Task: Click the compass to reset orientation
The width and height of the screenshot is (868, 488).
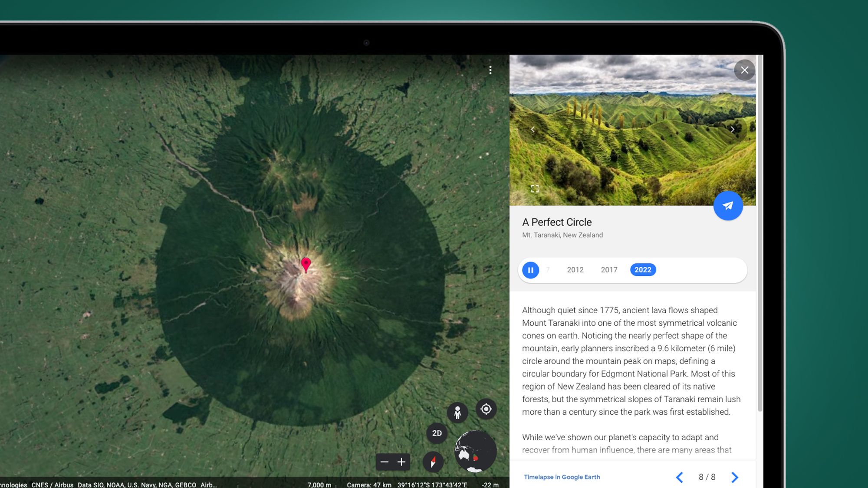Action: click(434, 462)
